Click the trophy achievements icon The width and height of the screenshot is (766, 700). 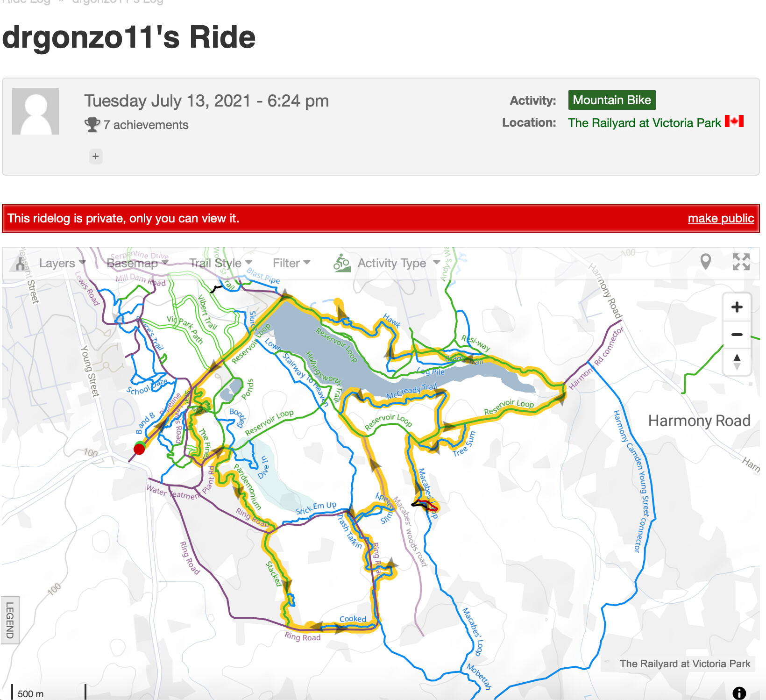click(92, 124)
